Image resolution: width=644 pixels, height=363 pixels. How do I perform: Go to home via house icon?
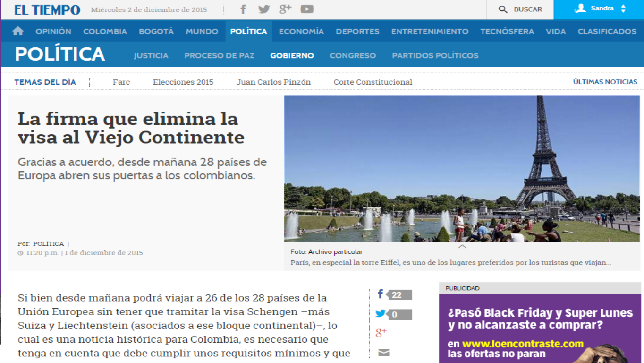pyautogui.click(x=18, y=31)
